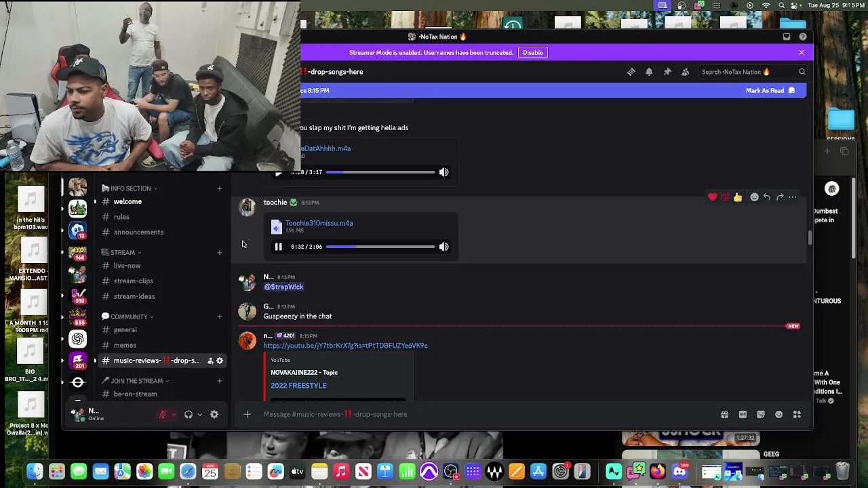The width and height of the screenshot is (868, 488).
Task: Open the gift picker in message bar
Action: pos(724,414)
